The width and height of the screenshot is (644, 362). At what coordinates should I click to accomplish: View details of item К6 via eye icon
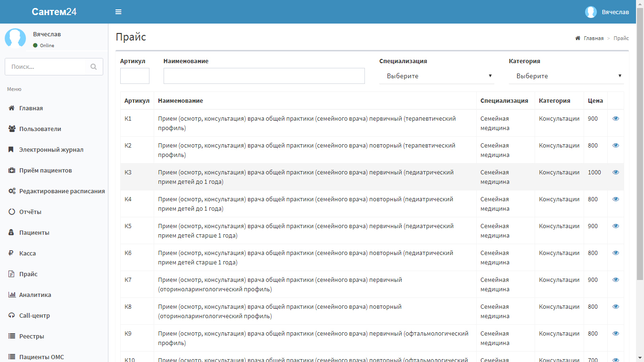616,253
